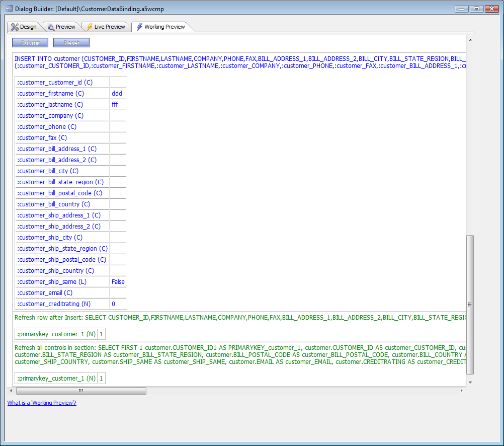The width and height of the screenshot is (504, 446).
Task: Click the vertical scrollbar up arrow
Action: click(x=470, y=40)
